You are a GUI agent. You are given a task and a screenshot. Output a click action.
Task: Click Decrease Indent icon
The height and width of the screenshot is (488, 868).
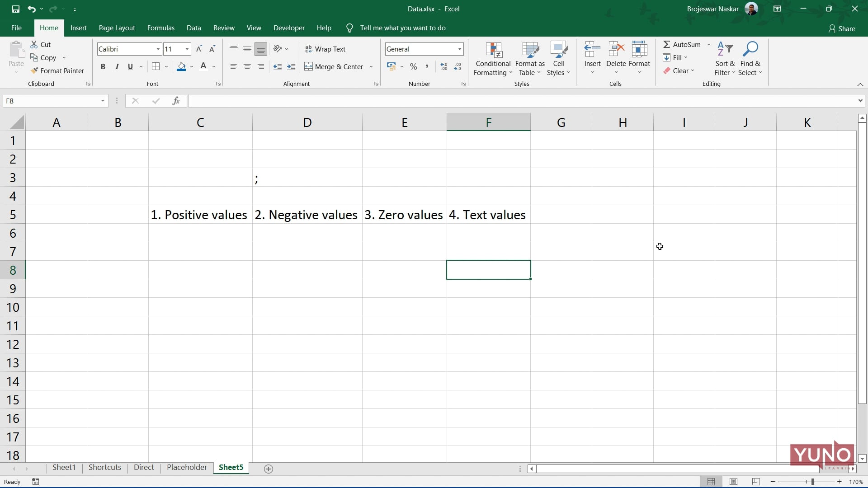point(278,66)
